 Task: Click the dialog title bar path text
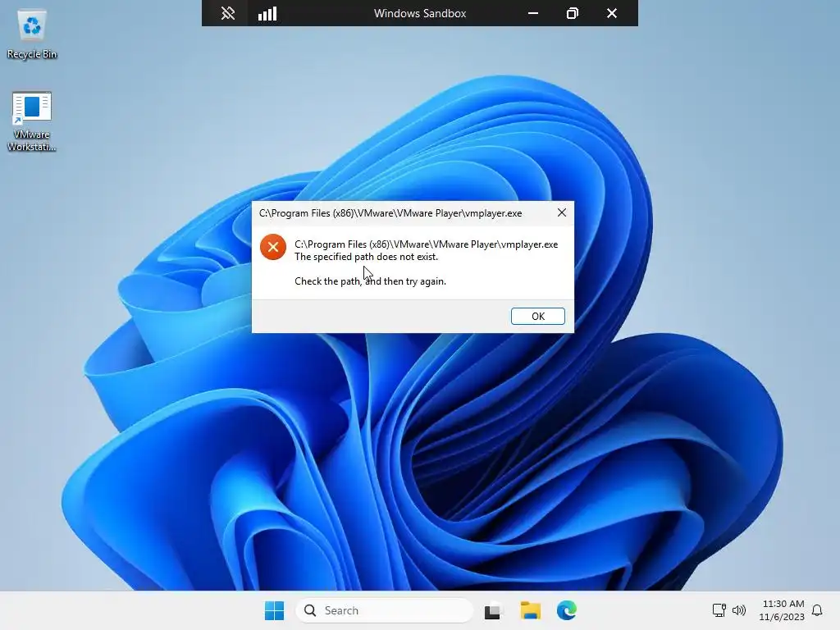(390, 213)
